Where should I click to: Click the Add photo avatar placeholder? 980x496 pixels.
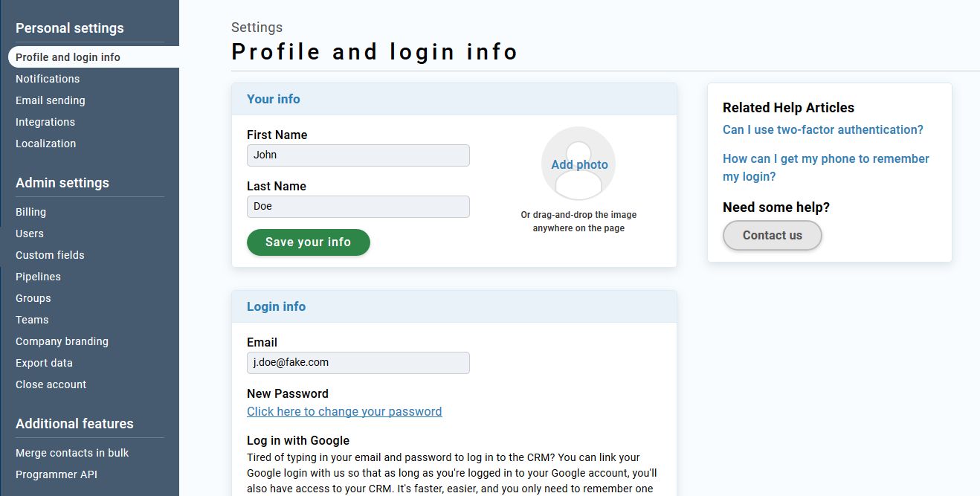click(x=578, y=164)
